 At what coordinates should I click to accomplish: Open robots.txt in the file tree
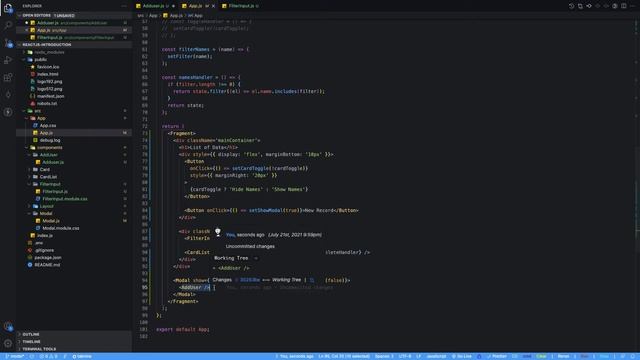74,104
